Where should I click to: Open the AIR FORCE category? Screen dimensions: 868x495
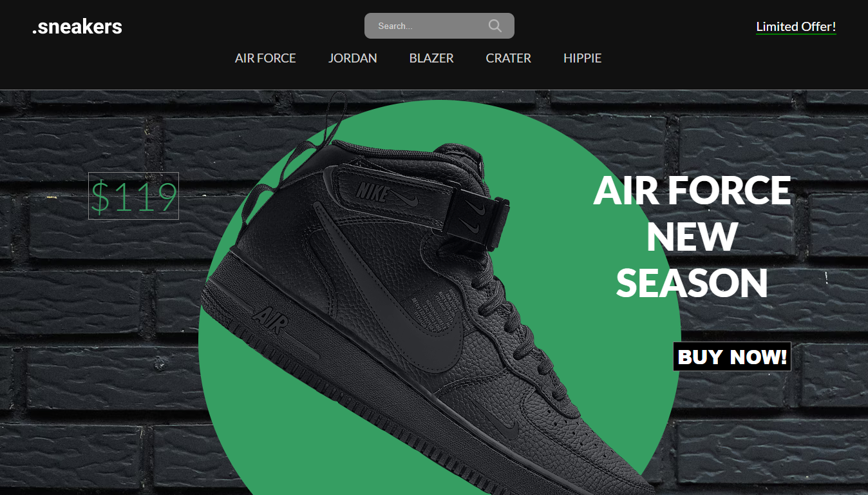(x=265, y=58)
